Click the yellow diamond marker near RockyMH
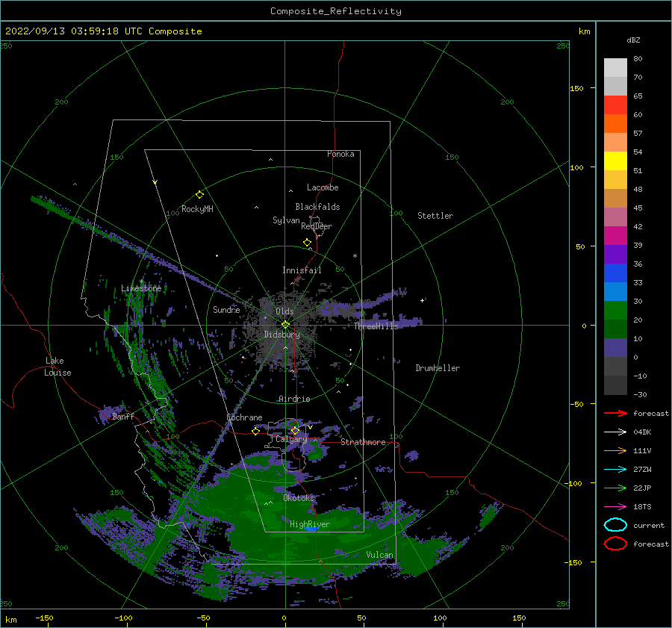 click(x=199, y=195)
